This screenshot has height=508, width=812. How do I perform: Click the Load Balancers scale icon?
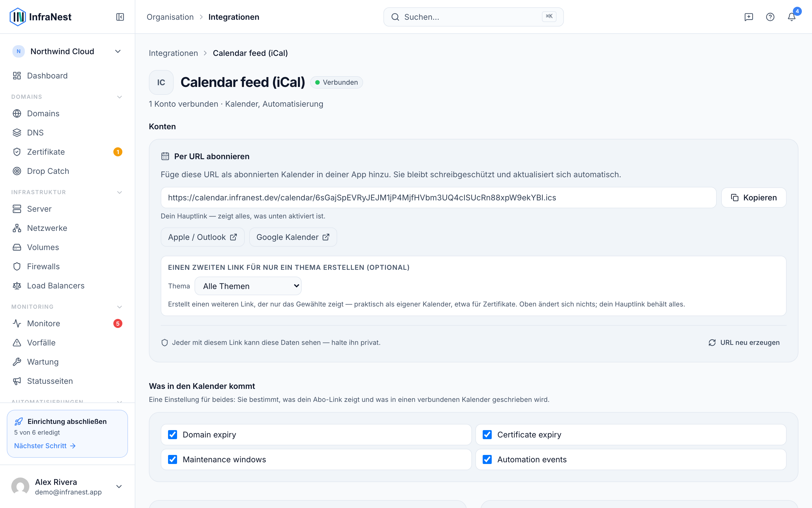[x=17, y=286]
